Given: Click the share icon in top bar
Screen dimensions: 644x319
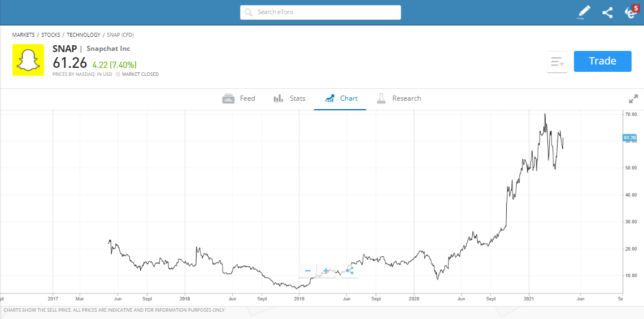Looking at the screenshot, I should (607, 13).
